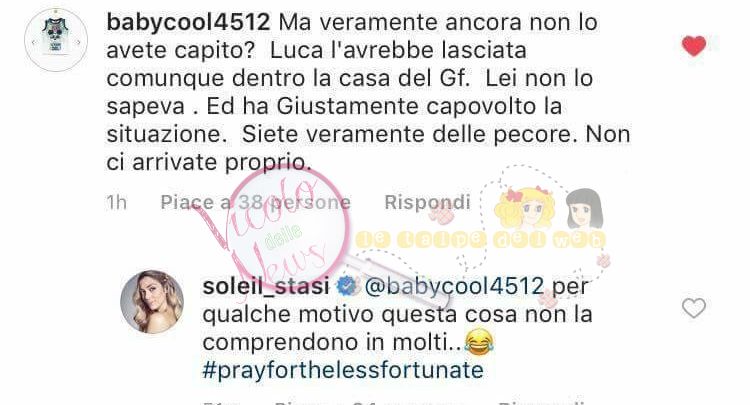View who liked via Piace a 38 persone
This screenshot has height=405, width=750.
(255, 202)
